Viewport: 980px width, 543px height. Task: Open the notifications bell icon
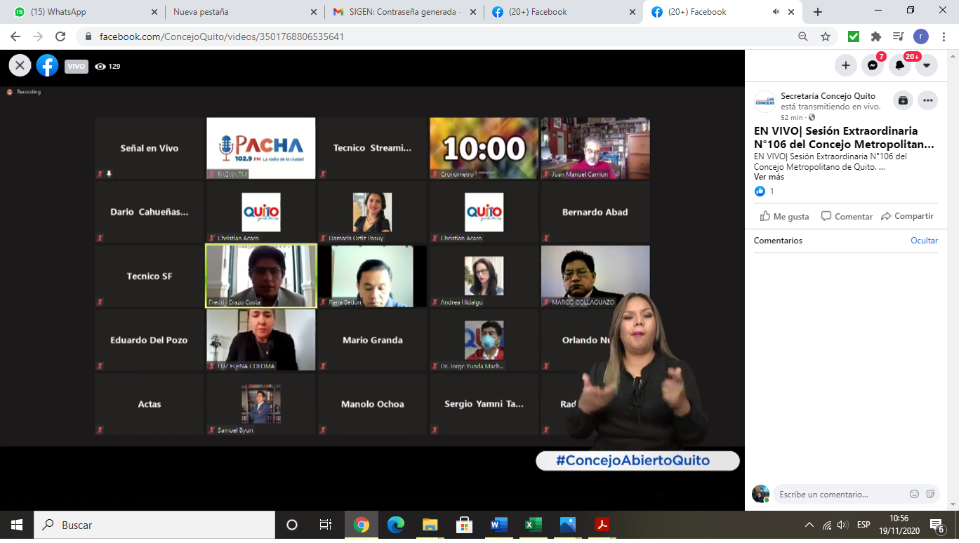pyautogui.click(x=899, y=65)
